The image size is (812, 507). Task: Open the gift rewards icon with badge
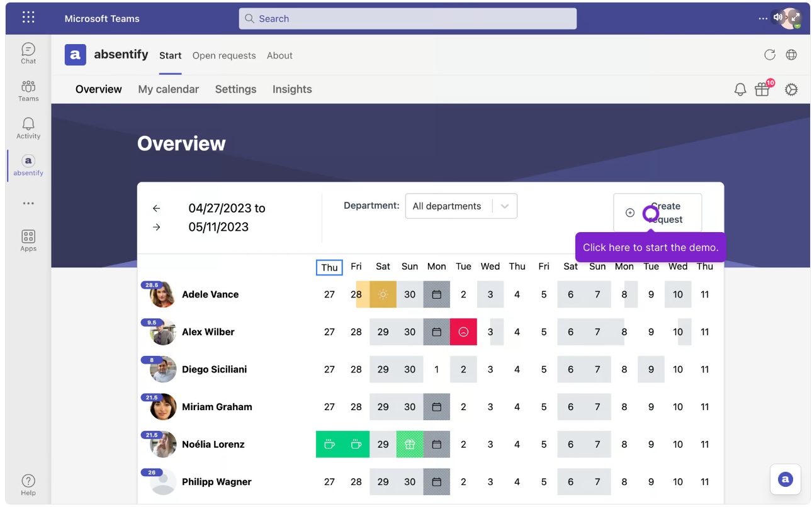762,89
